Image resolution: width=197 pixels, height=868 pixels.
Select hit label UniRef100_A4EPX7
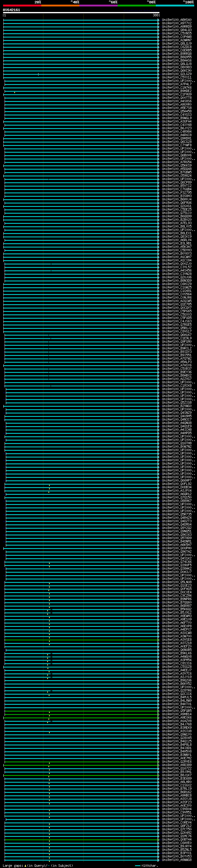point(177,629)
